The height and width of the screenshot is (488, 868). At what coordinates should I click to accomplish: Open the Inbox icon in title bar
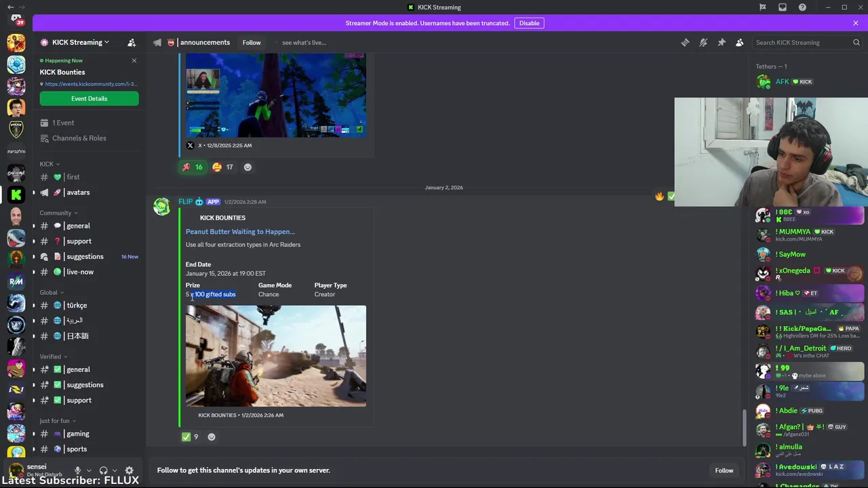pyautogui.click(x=783, y=7)
